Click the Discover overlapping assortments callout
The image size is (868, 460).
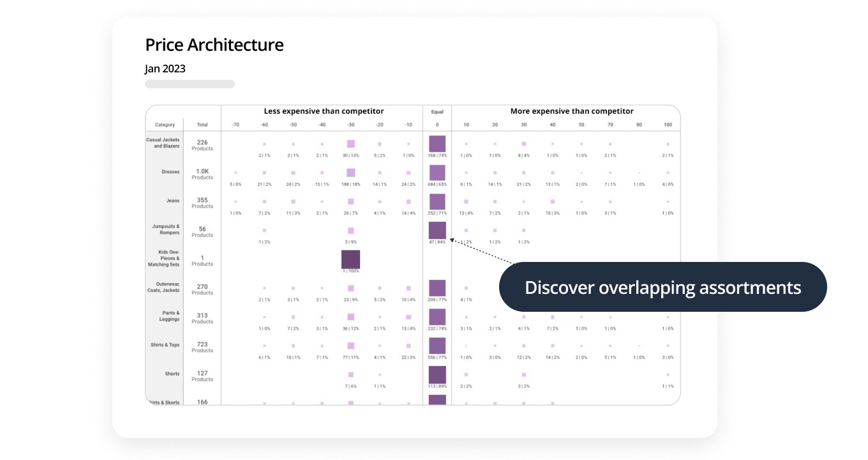pyautogui.click(x=662, y=287)
